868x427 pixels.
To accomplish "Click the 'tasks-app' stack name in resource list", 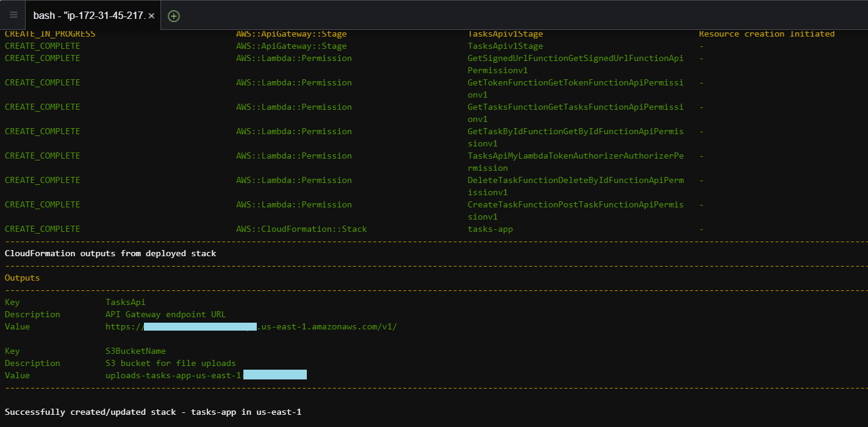I will [x=490, y=229].
